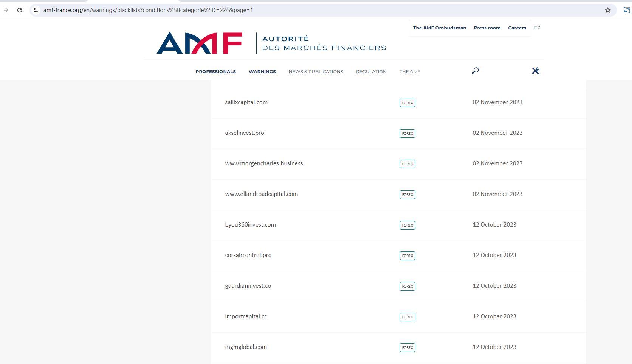632x364 pixels.
Task: Select the byou360invest.com entry
Action: [x=250, y=225]
